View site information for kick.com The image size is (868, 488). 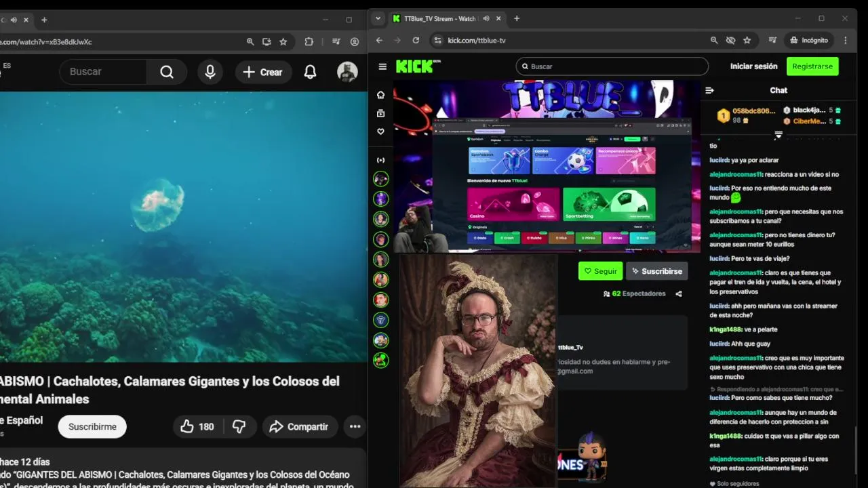tap(437, 41)
